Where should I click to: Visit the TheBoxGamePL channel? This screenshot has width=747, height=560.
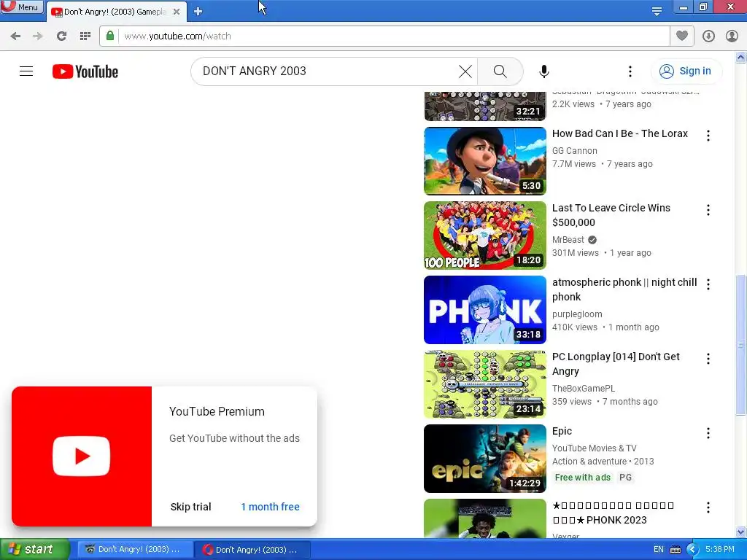(x=584, y=389)
